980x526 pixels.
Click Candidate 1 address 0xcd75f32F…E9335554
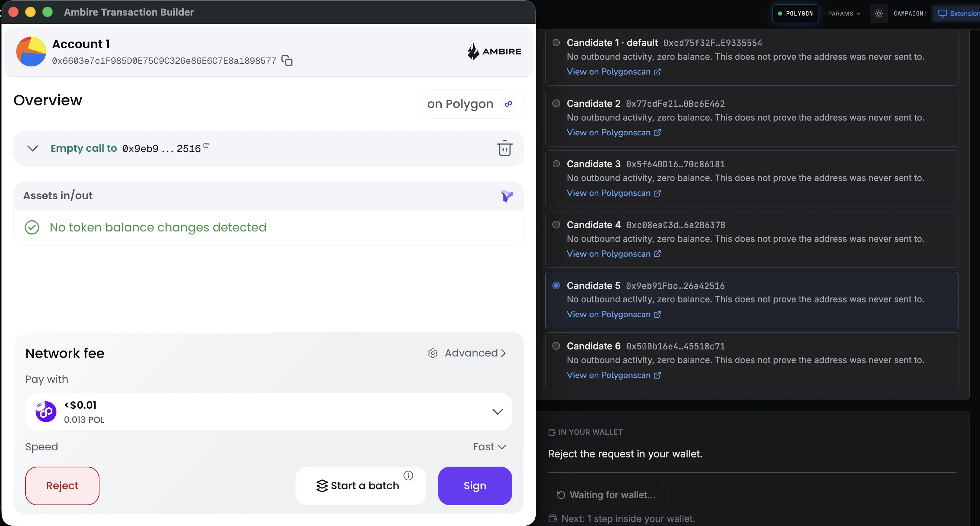tap(713, 43)
